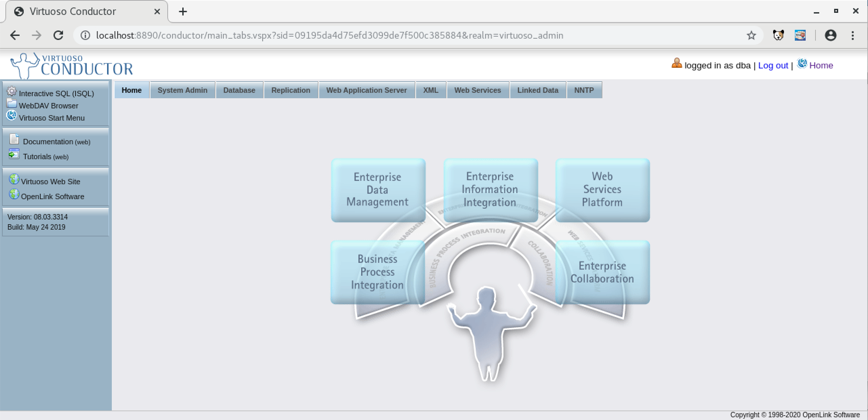The height and width of the screenshot is (420, 868).
Task: Click the logged in as dba text
Action: pos(718,65)
